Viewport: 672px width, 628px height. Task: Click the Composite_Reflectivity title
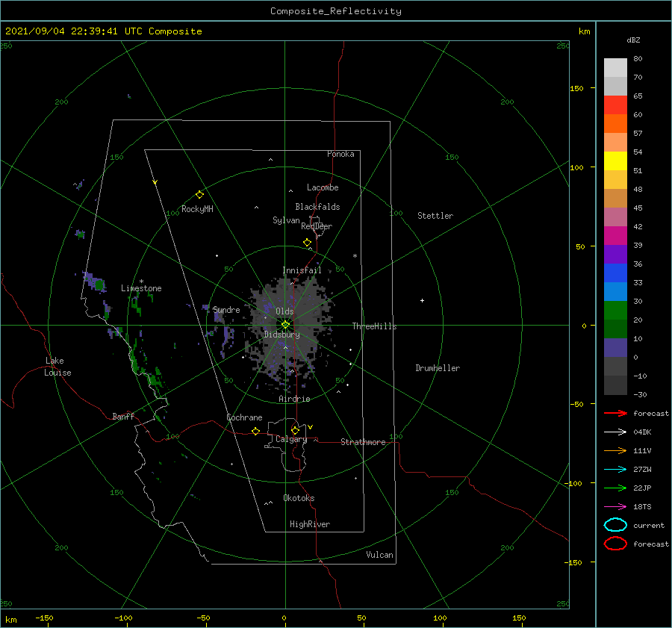point(336,11)
